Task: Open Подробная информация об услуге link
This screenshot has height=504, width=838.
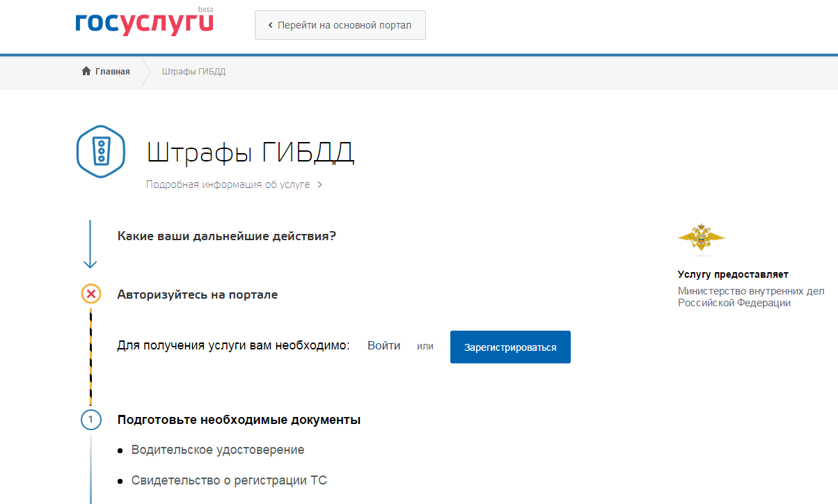Action: pos(228,184)
